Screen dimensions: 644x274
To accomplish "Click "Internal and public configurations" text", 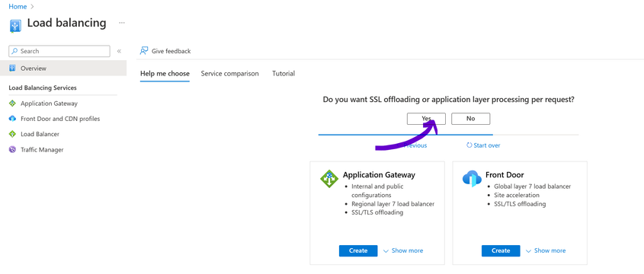I will [x=377, y=191].
